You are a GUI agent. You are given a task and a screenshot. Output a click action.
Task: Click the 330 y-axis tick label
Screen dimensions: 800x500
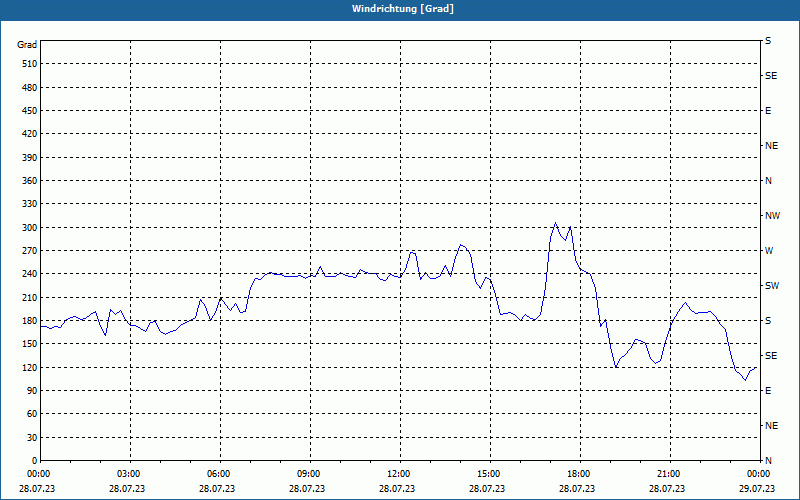coord(30,204)
